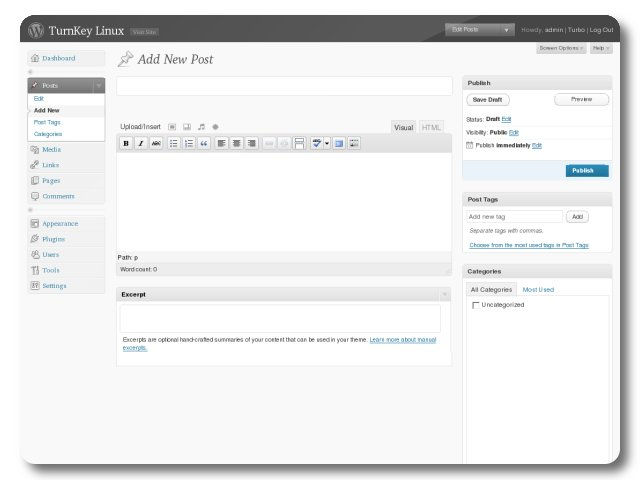Center align text in the editor

click(237, 143)
